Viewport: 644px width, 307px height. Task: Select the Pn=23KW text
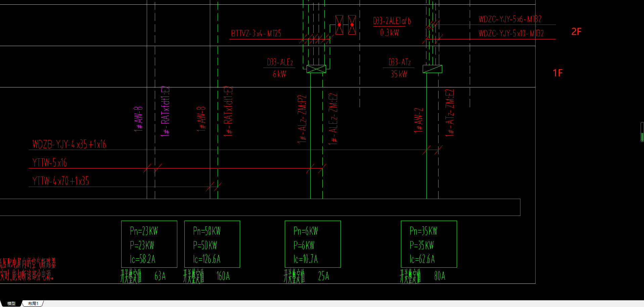tap(144, 231)
